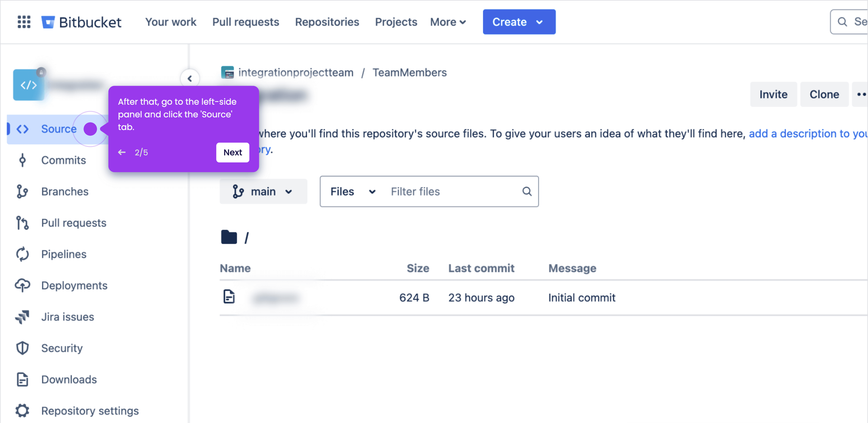Click the Repository settings gear icon

[23, 411]
